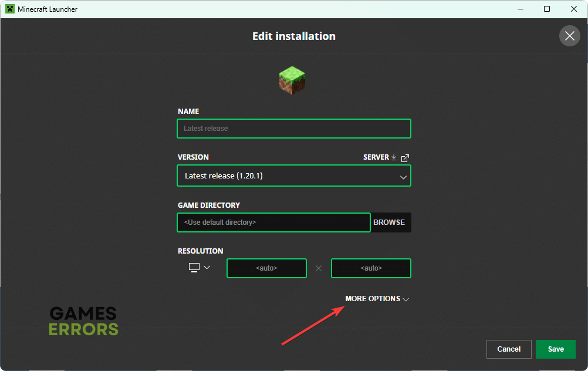Click the Minecraft Launcher title bar icon
This screenshot has width=588, height=371.
(10, 9)
